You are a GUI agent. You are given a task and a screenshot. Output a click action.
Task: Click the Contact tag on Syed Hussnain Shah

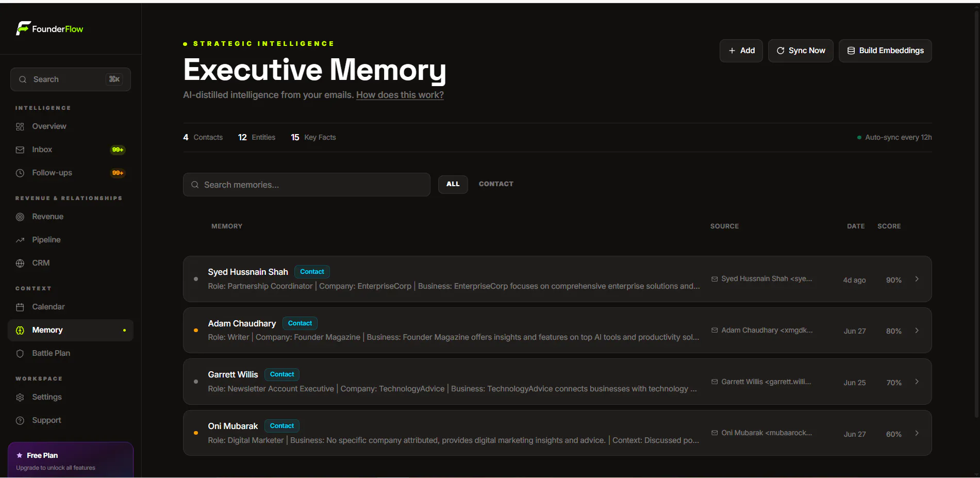point(312,272)
